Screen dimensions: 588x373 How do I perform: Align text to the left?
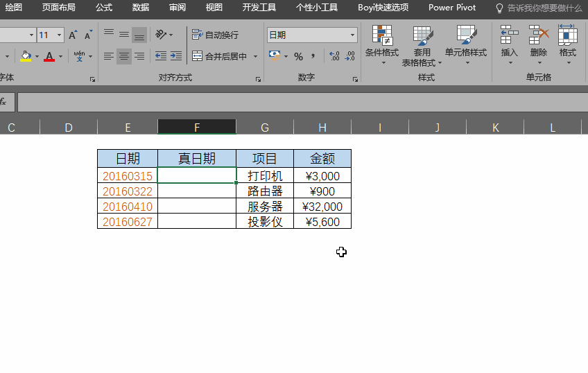point(109,57)
